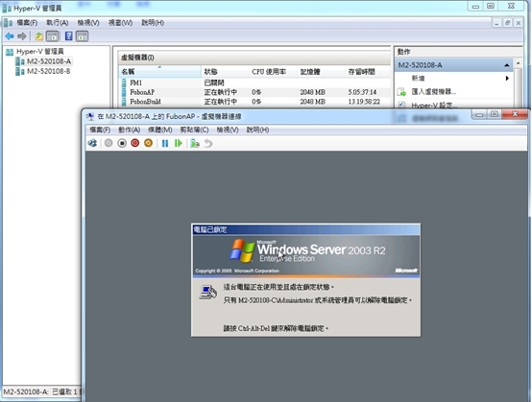Click the Forward arrow in Hyper-V Manager toolbar

[x=22, y=36]
